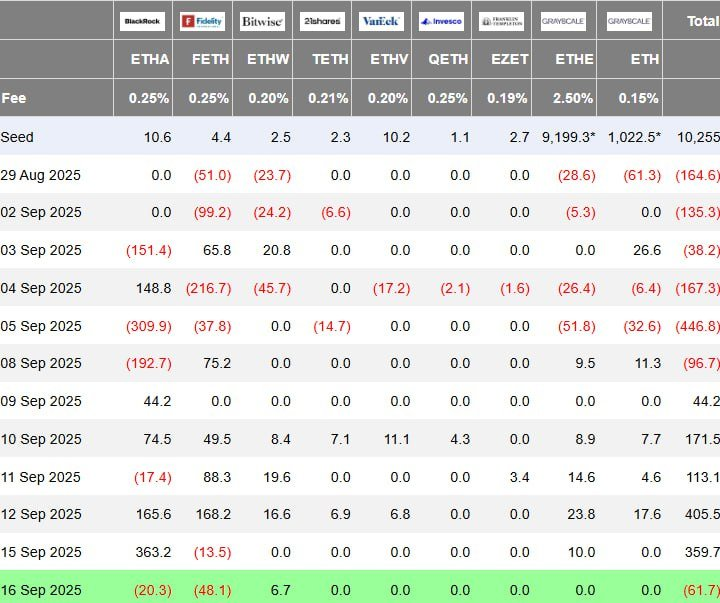Click the 363.2 ETHA value
Viewport: 720px width, 603px height.
point(153,552)
